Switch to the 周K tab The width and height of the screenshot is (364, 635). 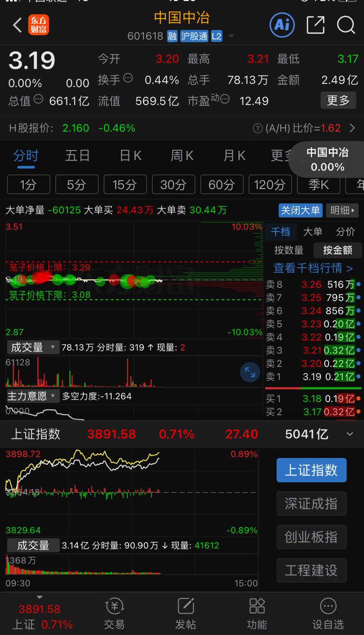(182, 155)
